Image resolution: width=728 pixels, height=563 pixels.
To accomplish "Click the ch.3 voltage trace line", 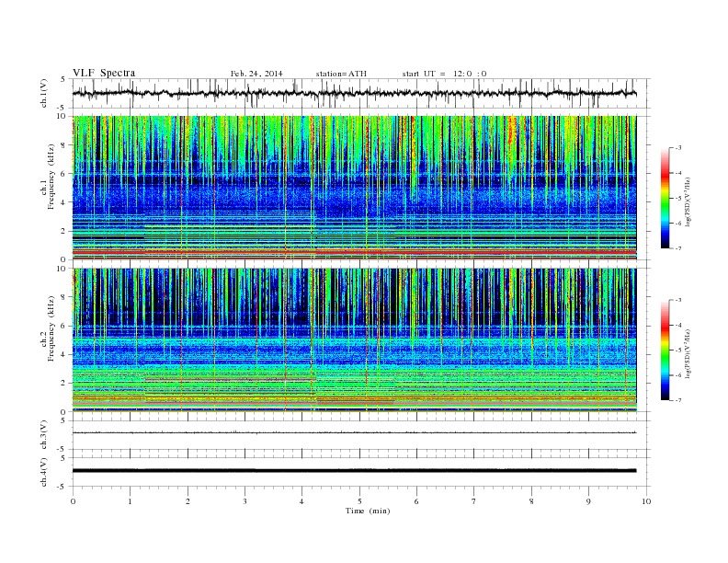I will click(x=354, y=432).
